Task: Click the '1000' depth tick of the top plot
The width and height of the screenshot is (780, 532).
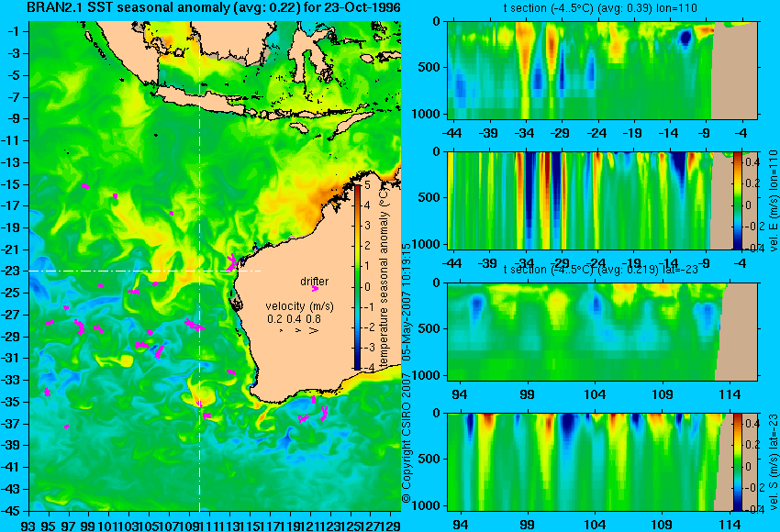Action: (x=426, y=114)
